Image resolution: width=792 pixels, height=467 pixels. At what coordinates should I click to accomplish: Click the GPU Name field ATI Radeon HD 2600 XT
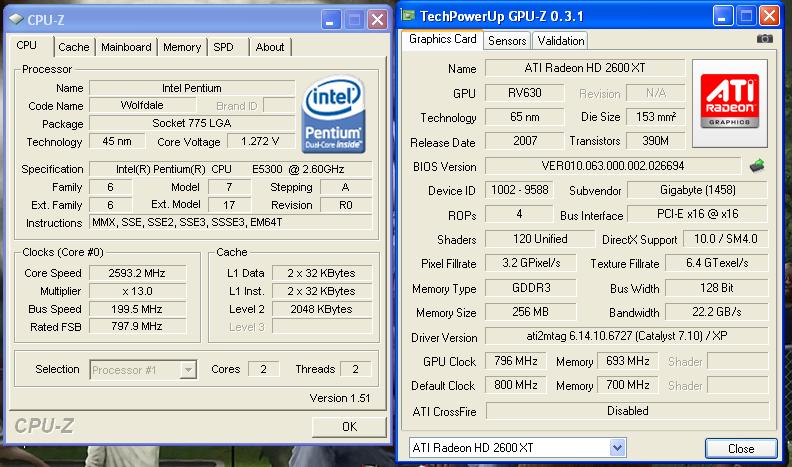pos(585,68)
